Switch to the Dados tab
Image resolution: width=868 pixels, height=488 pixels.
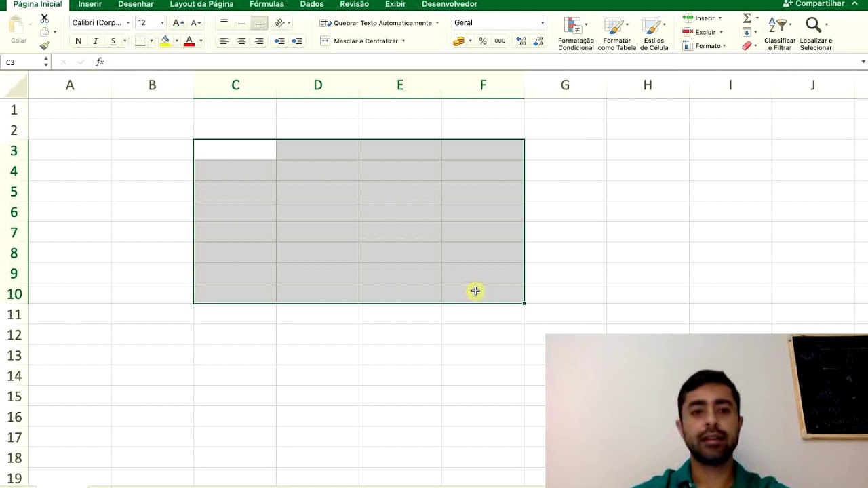coord(312,4)
